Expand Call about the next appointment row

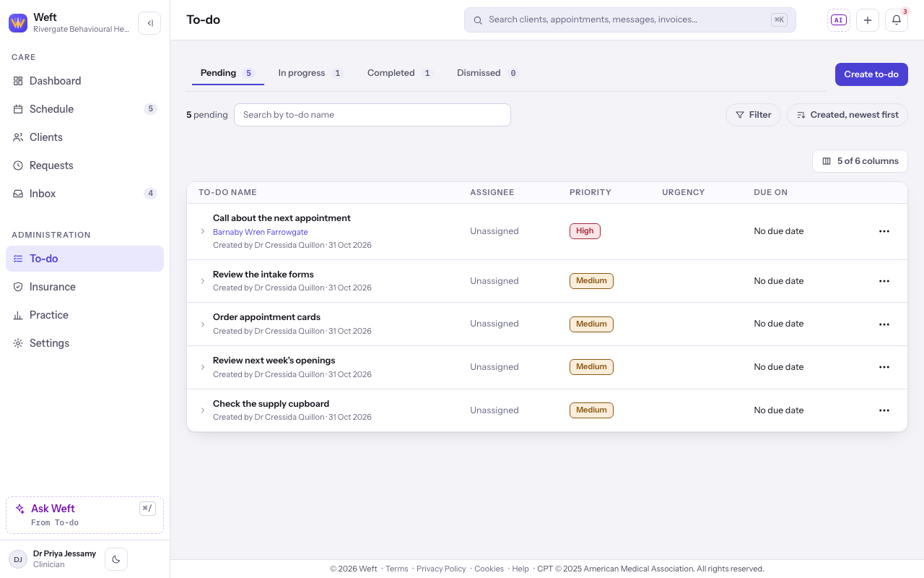coord(203,231)
